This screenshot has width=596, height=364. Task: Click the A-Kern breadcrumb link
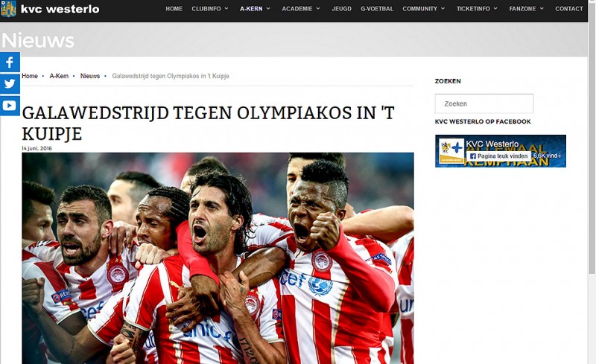coord(59,76)
